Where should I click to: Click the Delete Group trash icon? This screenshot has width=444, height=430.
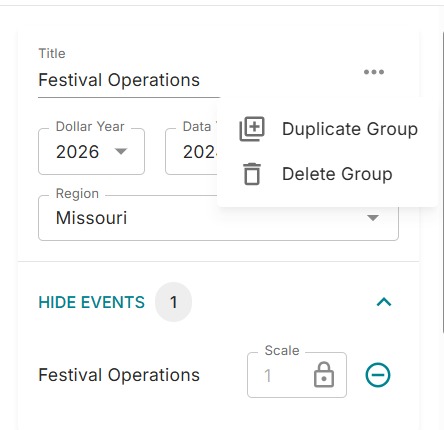(x=252, y=174)
